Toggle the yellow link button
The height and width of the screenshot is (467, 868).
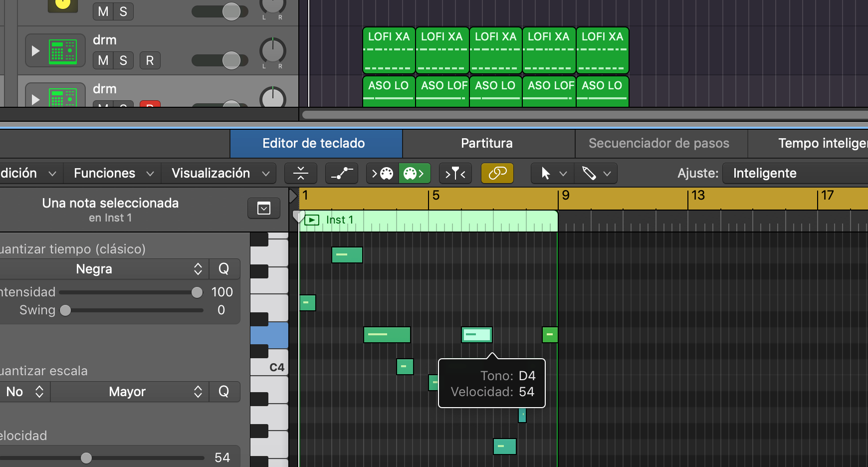tap(497, 173)
